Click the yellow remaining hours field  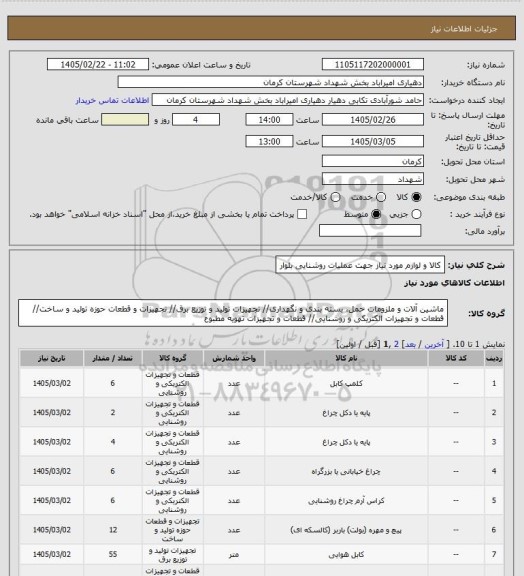click(125, 120)
